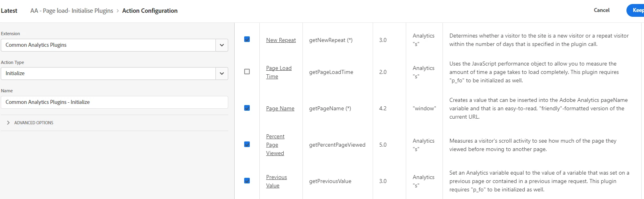Open the Page Load Time link
644x199 pixels.
(279, 72)
